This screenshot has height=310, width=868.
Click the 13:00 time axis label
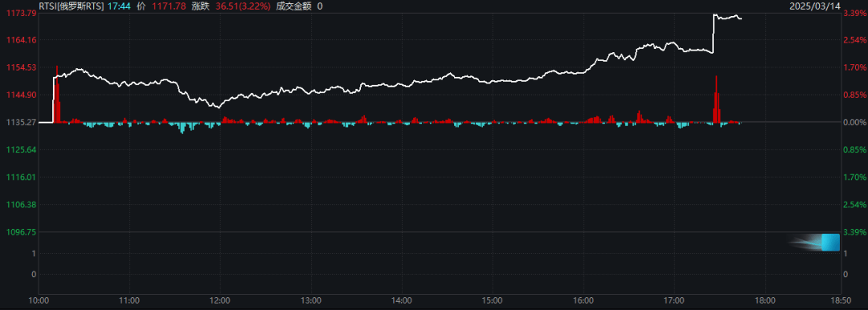(310, 300)
